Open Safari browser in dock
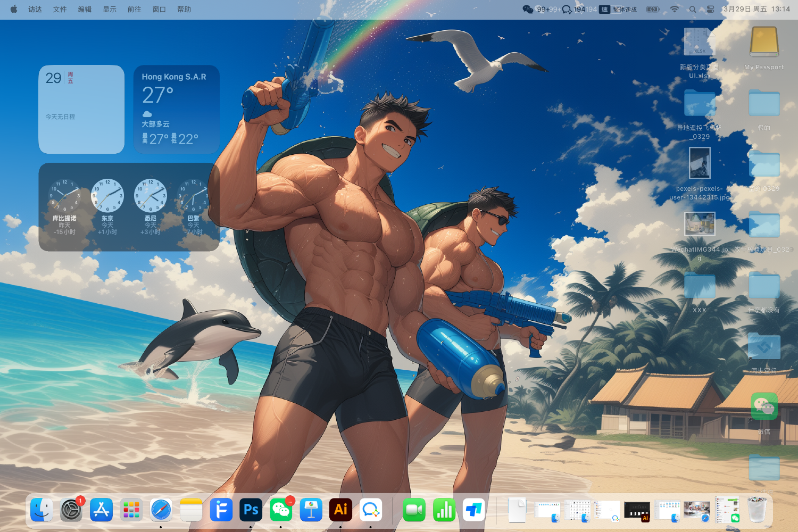 [161, 510]
